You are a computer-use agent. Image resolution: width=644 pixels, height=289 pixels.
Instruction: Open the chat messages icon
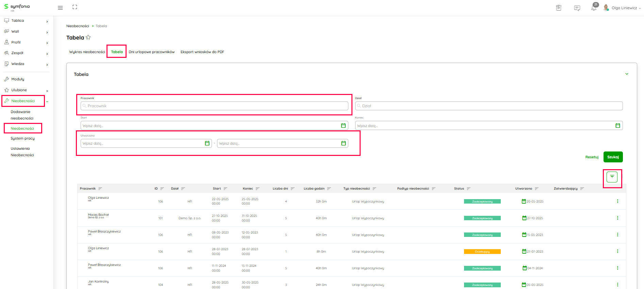tap(577, 8)
